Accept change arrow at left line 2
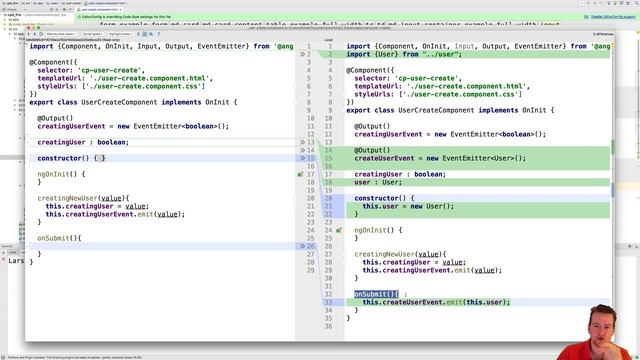 [x=302, y=54]
